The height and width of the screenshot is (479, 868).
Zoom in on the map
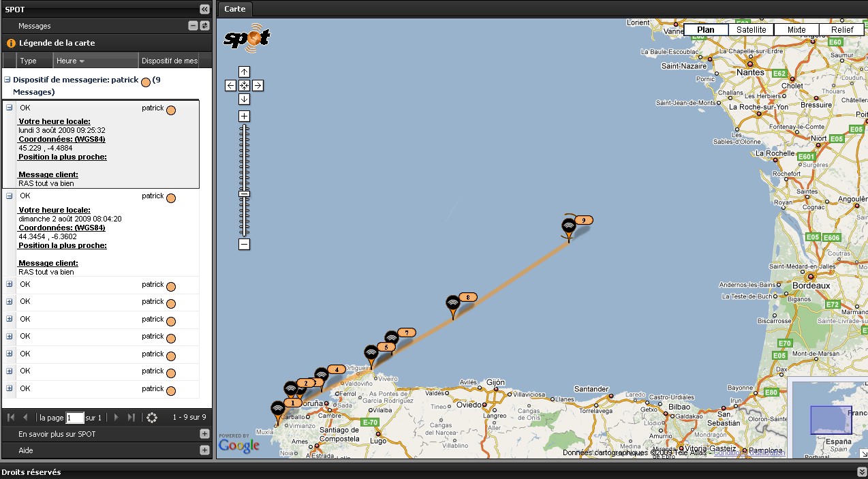(x=244, y=116)
